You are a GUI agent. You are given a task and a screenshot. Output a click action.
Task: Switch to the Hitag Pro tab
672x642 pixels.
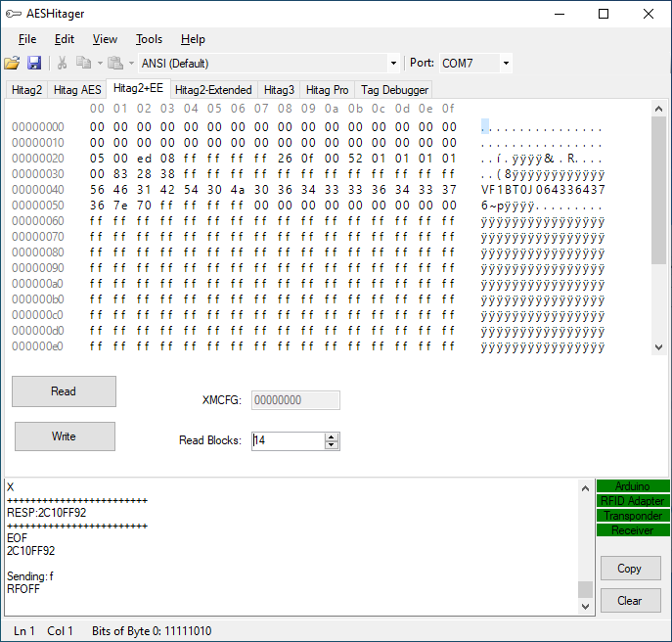(x=327, y=90)
